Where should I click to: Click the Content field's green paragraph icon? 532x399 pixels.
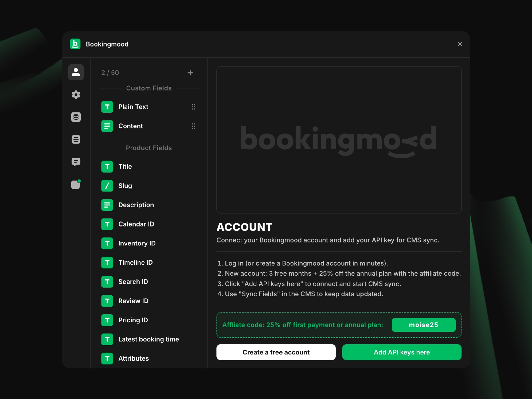[107, 126]
